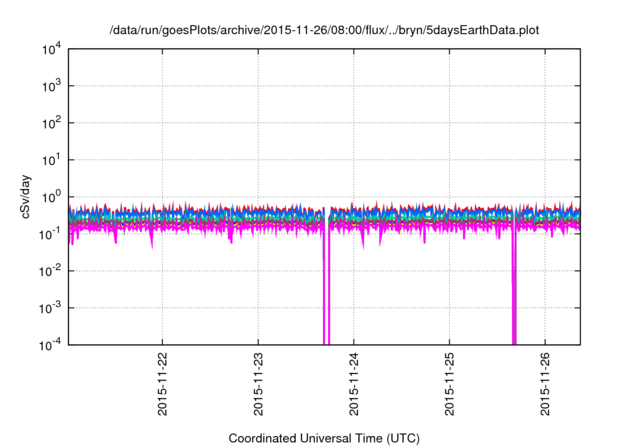Click the 10^4 y-axis tick label
640x448 pixels.
(x=51, y=49)
